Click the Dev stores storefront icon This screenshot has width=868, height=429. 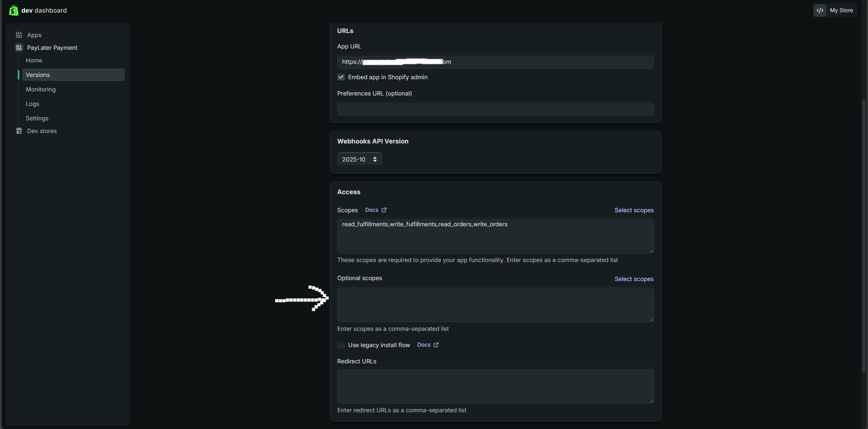[19, 131]
